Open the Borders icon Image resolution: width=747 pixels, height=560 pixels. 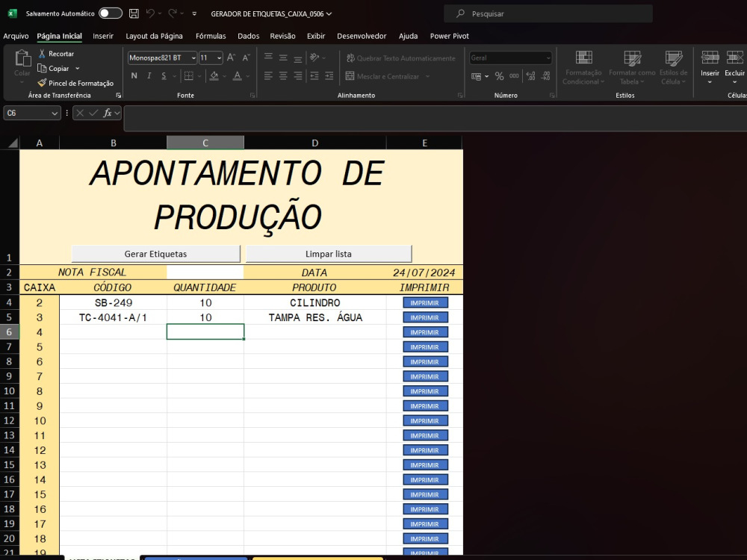click(x=189, y=75)
